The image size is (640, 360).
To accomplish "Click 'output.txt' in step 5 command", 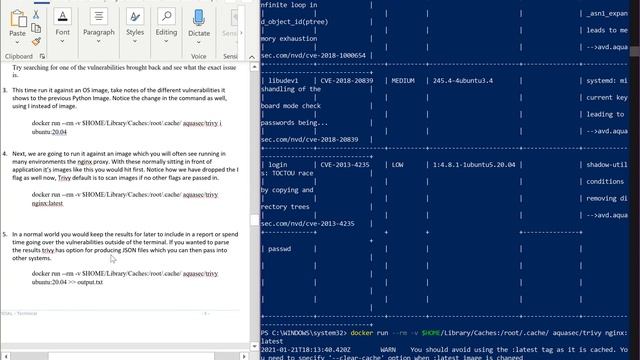I will (x=90, y=282).
